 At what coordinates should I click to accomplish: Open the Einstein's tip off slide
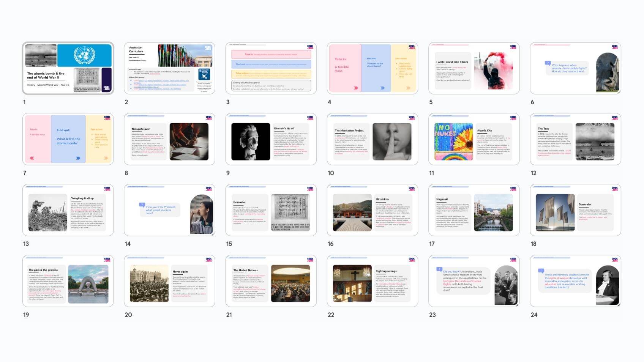click(x=271, y=139)
